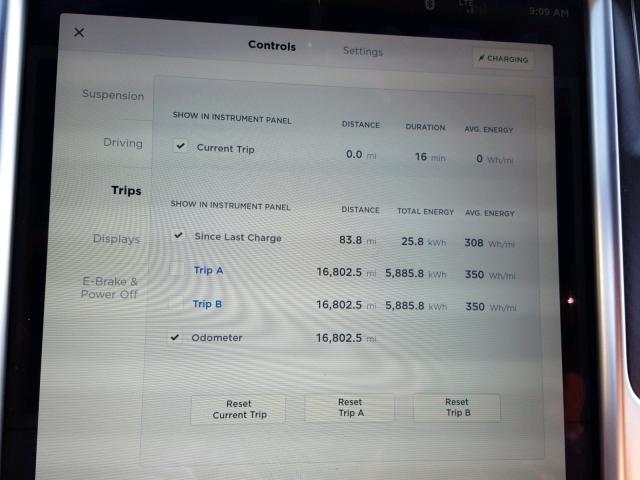The height and width of the screenshot is (480, 640).
Task: Open the Suspension section
Action: point(113,96)
